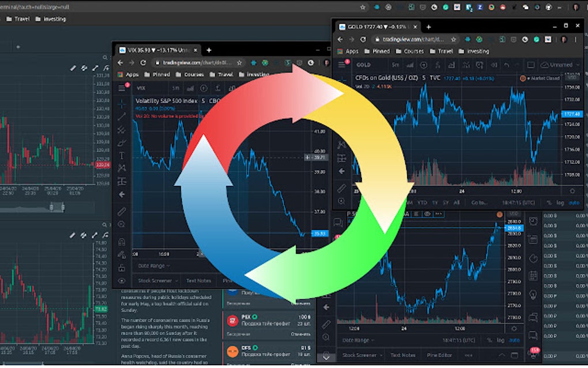Click the compare/add symbol plus icon
The image size is (588, 368).
423,65
